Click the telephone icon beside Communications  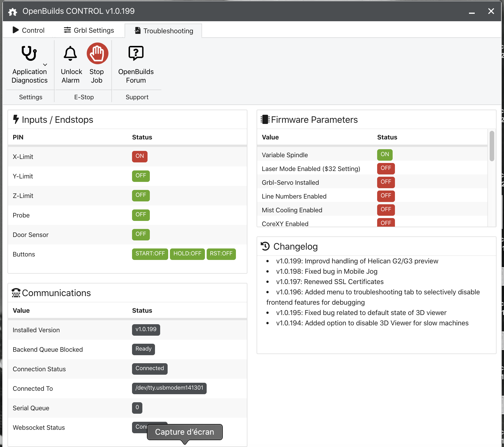[16, 293]
